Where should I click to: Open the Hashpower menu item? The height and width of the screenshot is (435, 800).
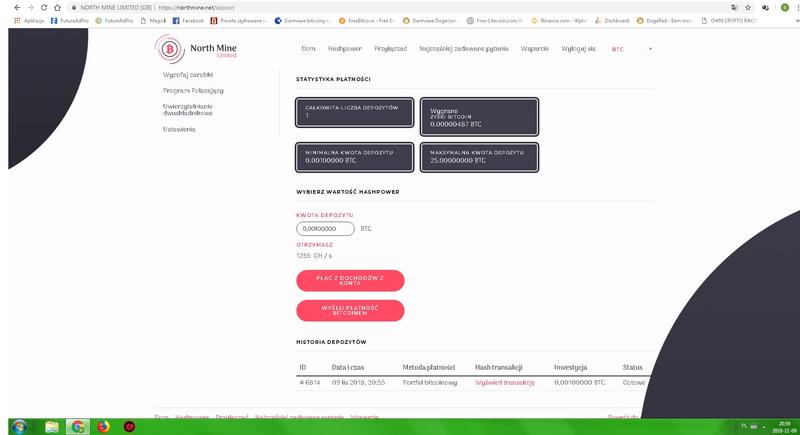click(x=344, y=49)
